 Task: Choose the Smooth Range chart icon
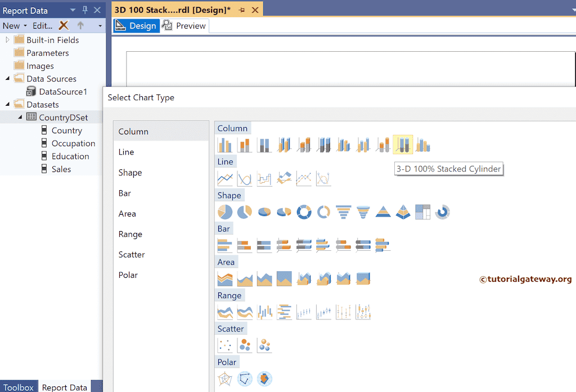[245, 312]
